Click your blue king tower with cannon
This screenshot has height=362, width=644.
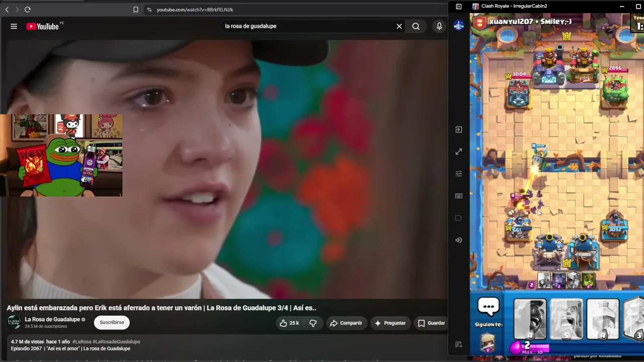(x=549, y=250)
